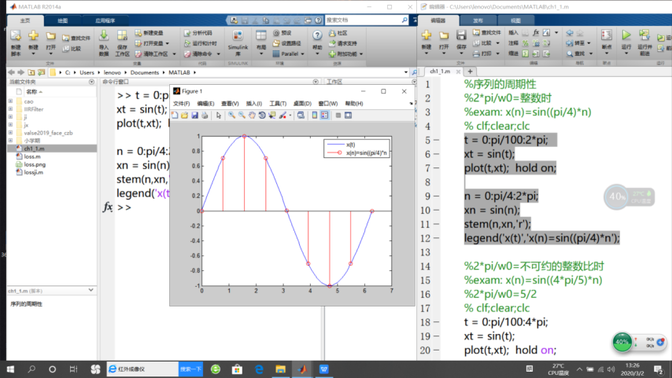
Task: Click Link Plot icon in Figure 1 toolbar
Action: click(301, 115)
